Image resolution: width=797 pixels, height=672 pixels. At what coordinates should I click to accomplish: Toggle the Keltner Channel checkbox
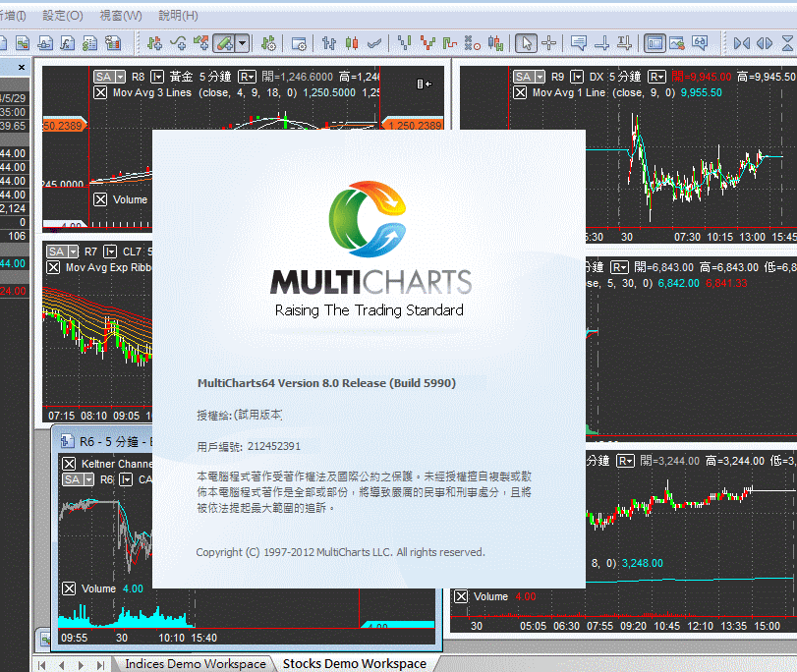[x=69, y=464]
